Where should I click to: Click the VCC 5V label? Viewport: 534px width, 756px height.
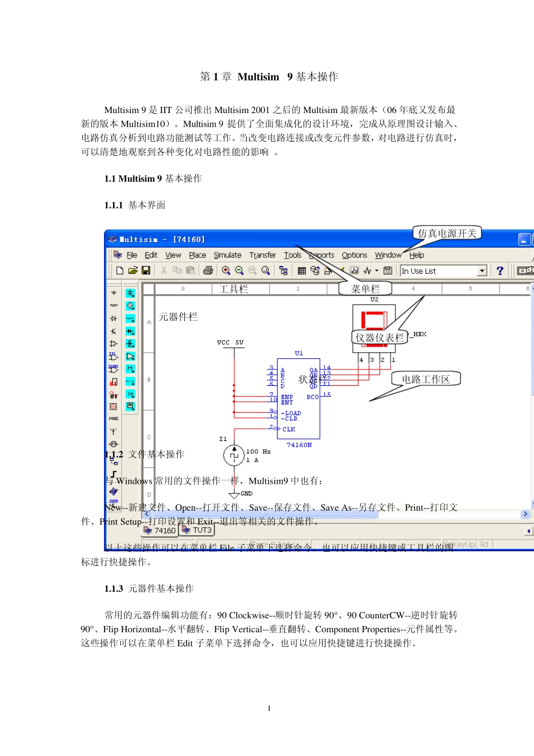point(230,343)
